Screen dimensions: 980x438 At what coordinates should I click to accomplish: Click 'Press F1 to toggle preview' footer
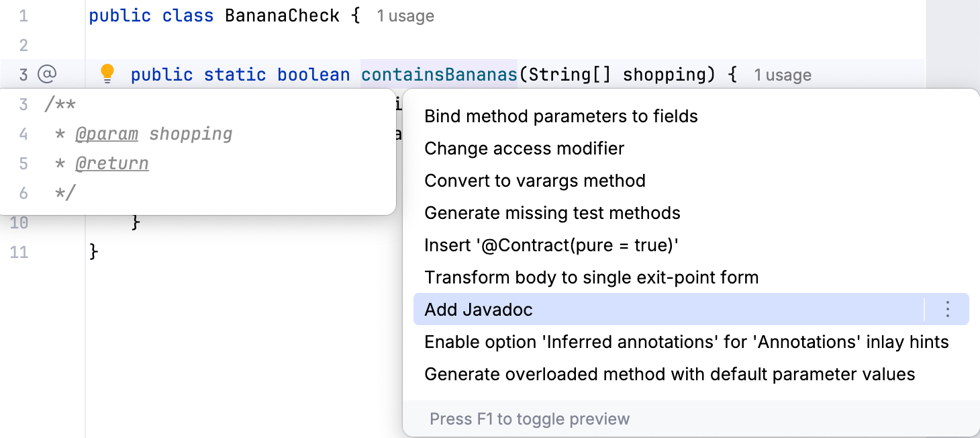(529, 418)
